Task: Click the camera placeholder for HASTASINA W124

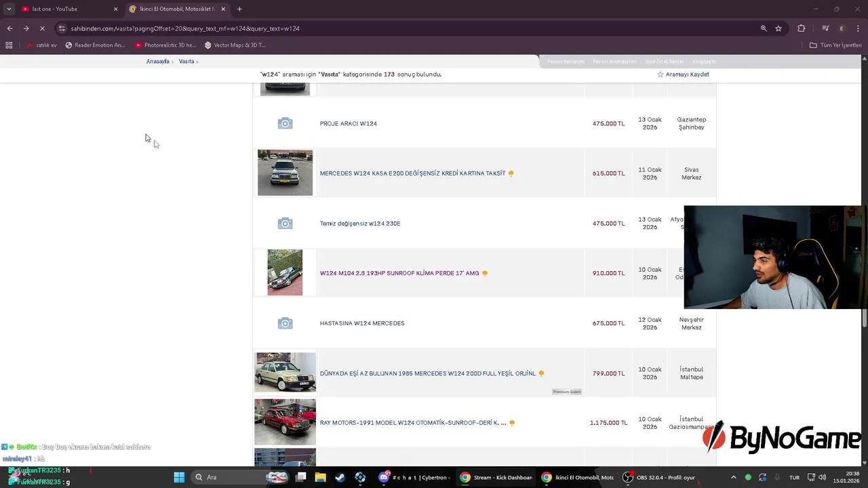Action: 285,323
